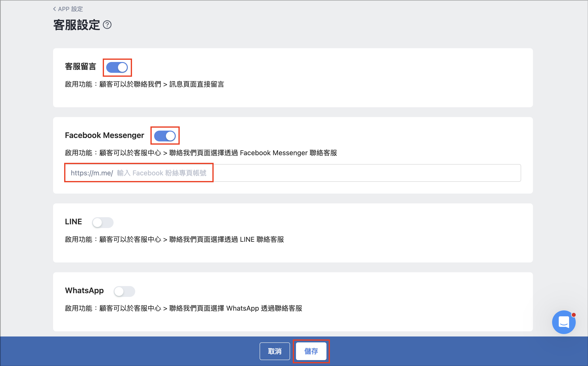The image size is (588, 366).
Task: Click the WhatsApp heading
Action: [x=84, y=290]
